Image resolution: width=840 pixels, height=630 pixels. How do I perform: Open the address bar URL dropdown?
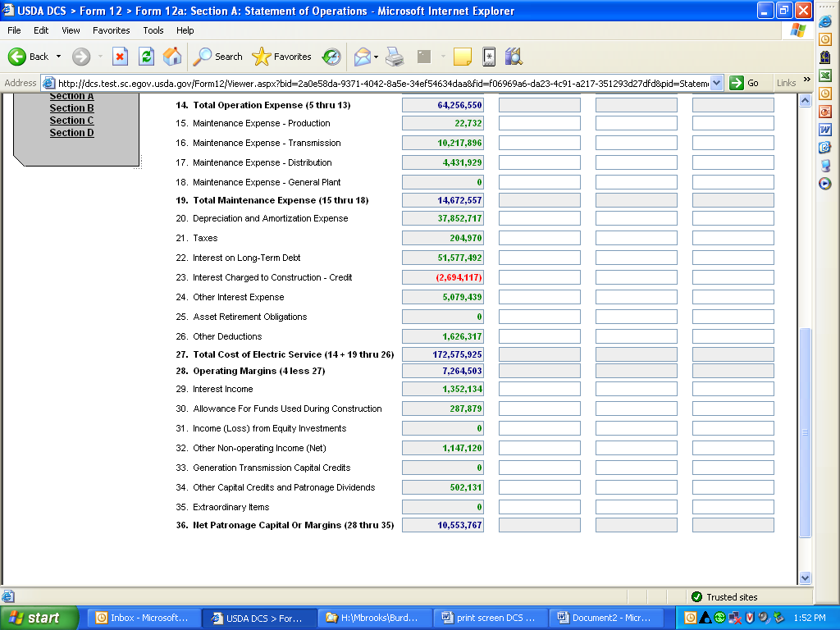click(717, 83)
